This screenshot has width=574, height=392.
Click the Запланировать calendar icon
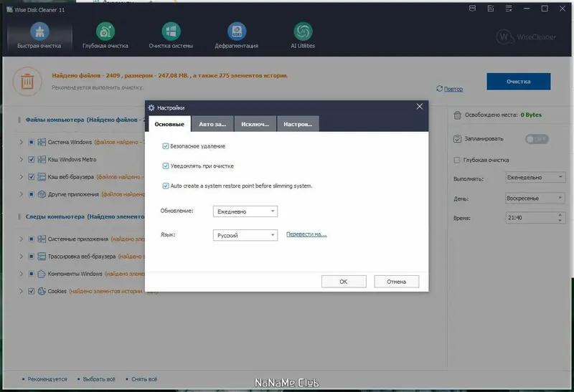pos(457,139)
